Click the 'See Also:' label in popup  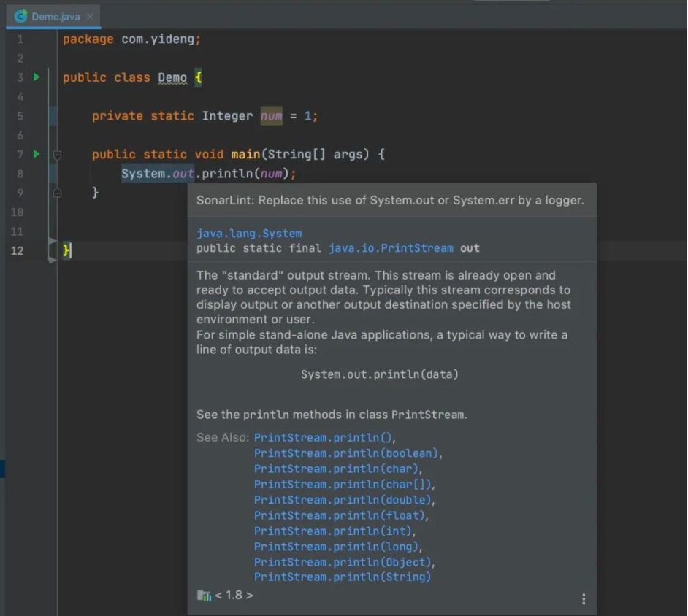coord(223,438)
